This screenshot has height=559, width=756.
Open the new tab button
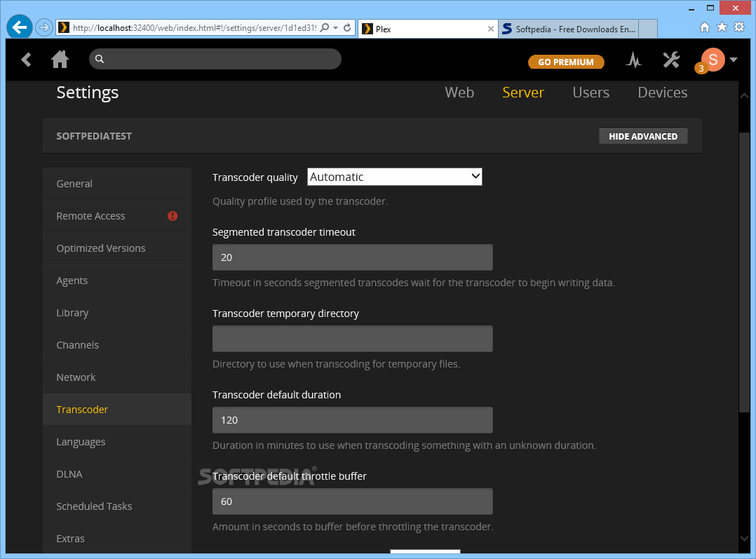coord(649,29)
